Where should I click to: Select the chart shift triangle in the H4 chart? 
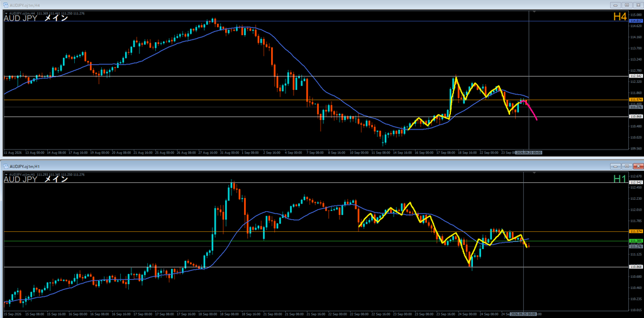(534, 11)
